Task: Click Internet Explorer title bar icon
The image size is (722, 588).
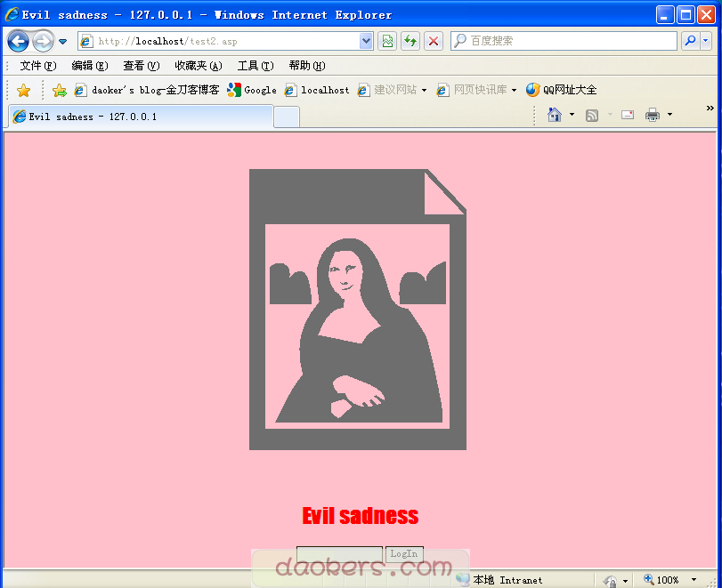Action: point(12,15)
